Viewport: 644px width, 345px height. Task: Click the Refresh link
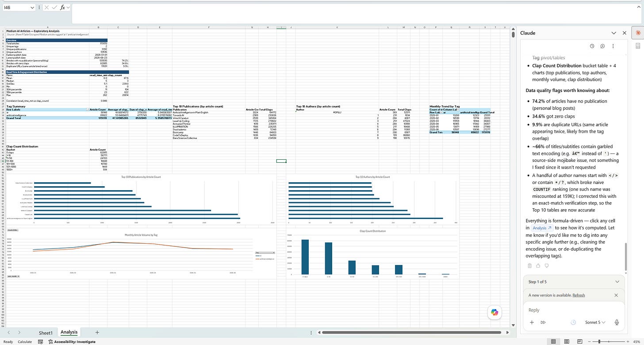coord(579,295)
